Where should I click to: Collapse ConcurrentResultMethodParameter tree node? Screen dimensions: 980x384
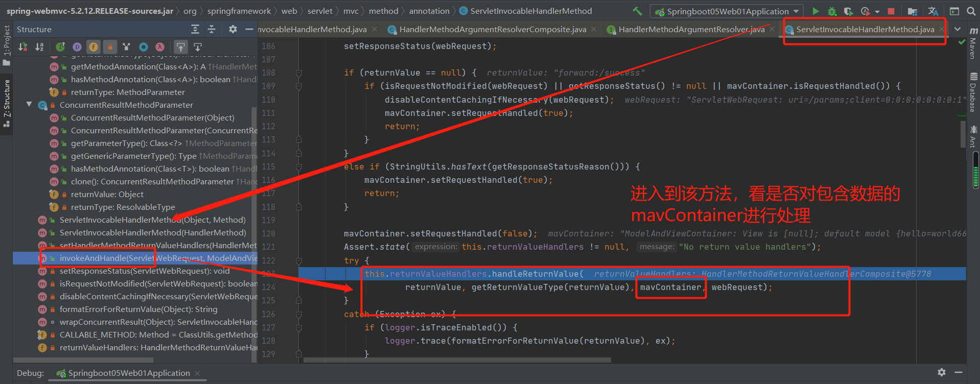tap(29, 105)
